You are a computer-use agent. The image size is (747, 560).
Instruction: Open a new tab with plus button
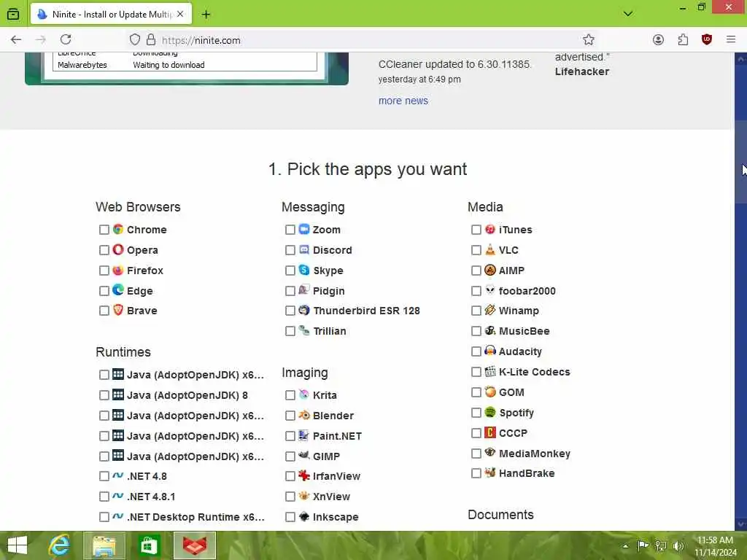(205, 15)
